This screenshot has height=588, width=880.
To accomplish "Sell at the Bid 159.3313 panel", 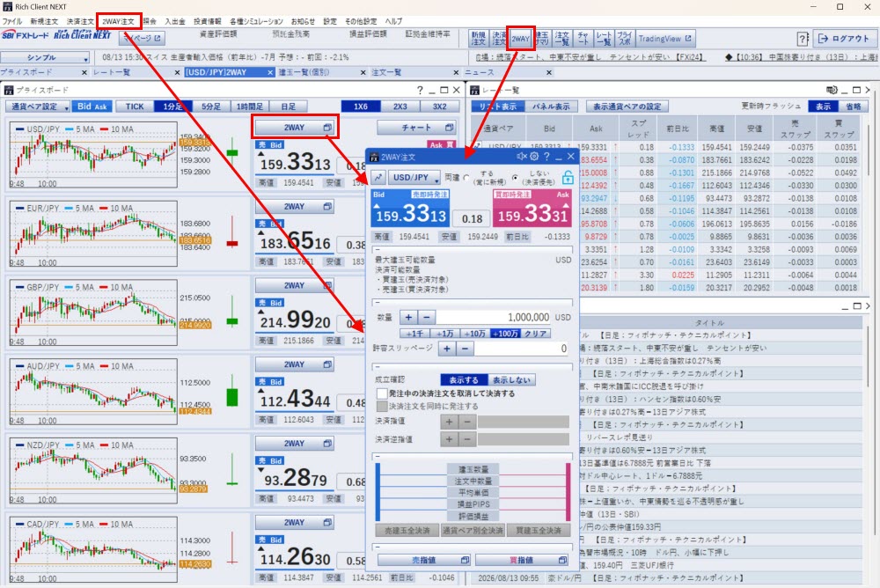I will click(x=410, y=208).
